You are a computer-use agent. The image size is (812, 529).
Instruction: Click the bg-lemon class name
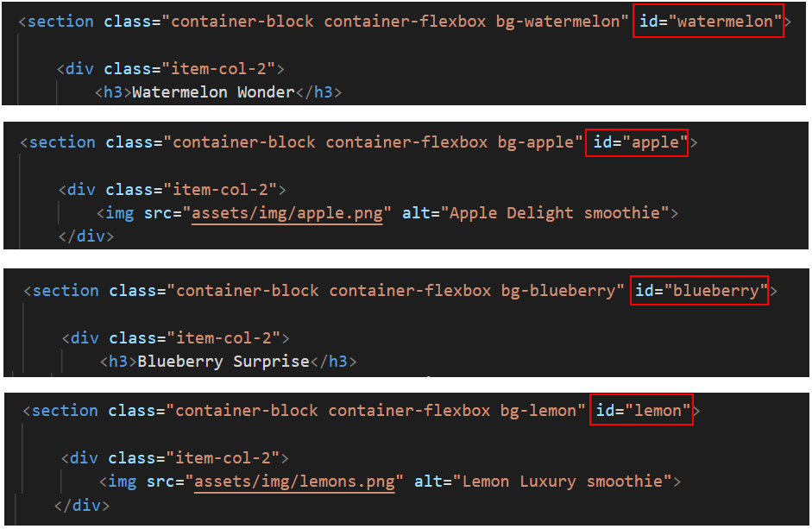(538, 411)
